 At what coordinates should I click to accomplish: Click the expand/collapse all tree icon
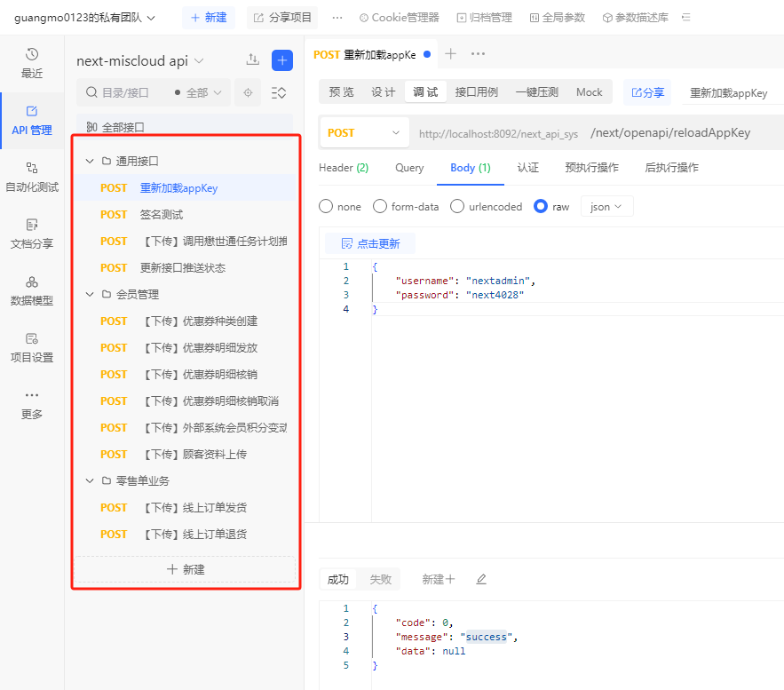coord(279,92)
